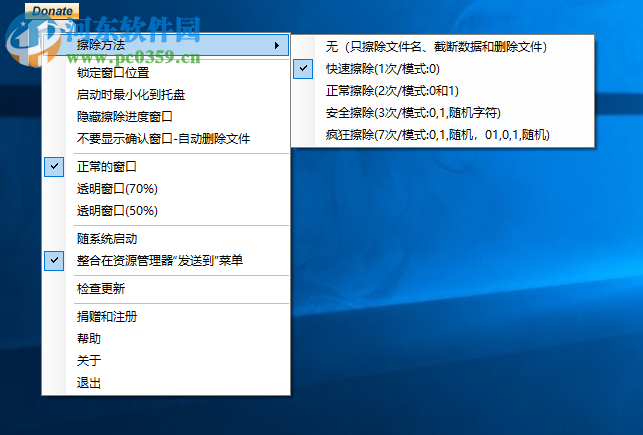Pick 疯狂擦除(7次) method
Image resolution: width=643 pixels, height=435 pixels.
coord(442,135)
